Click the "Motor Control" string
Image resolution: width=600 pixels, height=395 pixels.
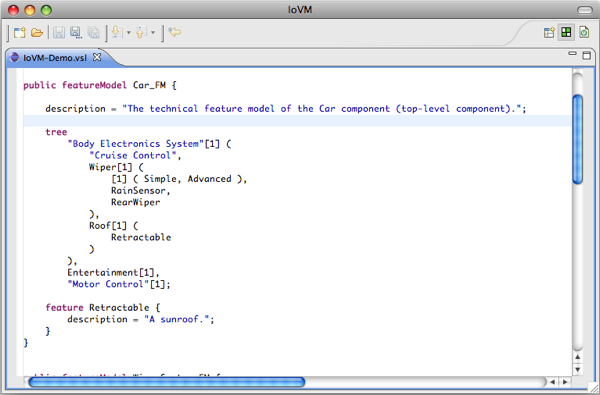click(108, 284)
